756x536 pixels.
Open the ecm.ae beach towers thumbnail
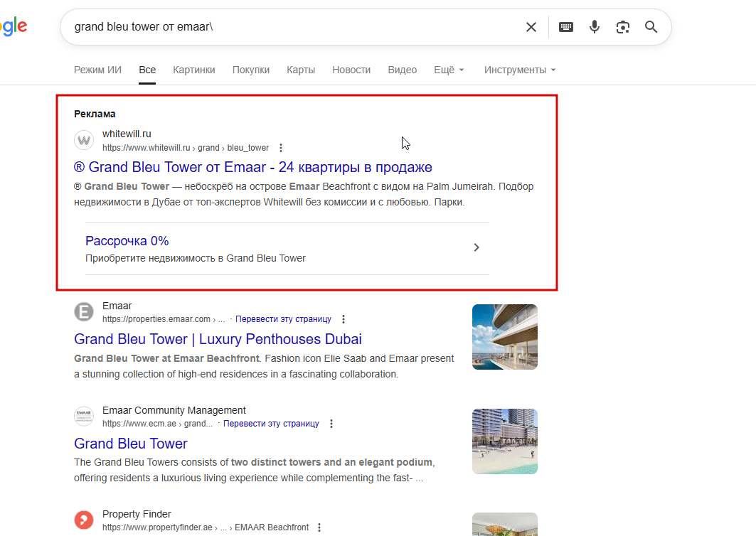(505, 441)
